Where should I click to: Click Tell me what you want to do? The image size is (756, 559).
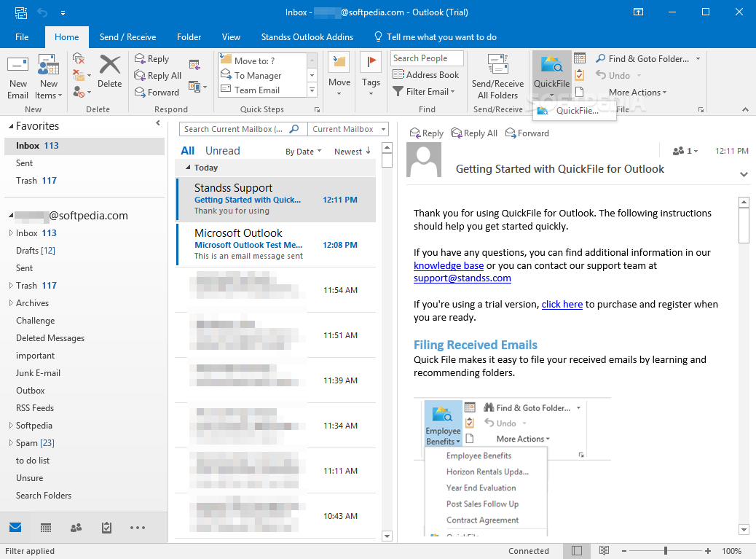point(436,37)
